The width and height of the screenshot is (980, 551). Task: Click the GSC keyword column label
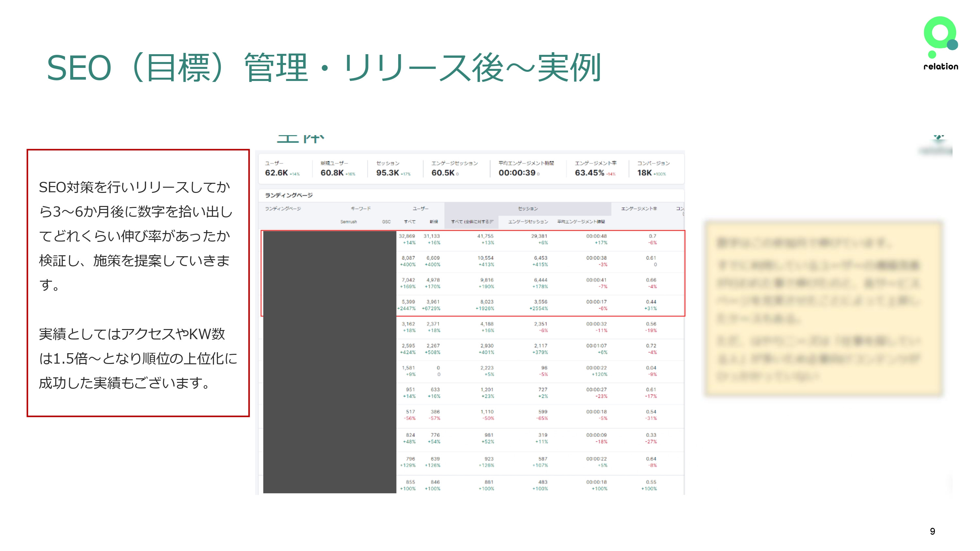click(x=386, y=222)
